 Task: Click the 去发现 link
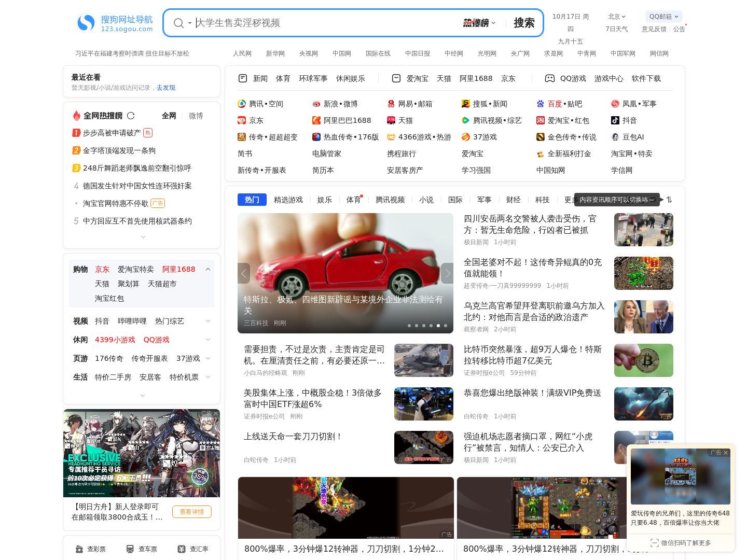166,88
